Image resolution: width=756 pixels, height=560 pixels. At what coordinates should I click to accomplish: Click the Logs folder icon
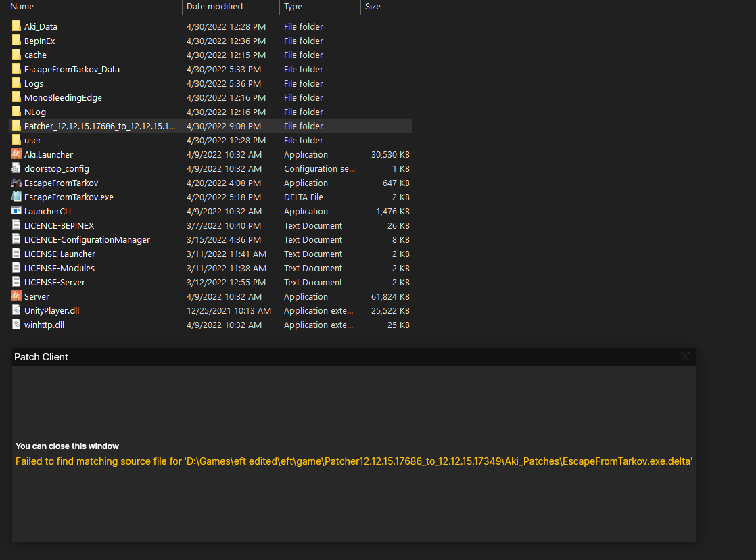pos(16,83)
